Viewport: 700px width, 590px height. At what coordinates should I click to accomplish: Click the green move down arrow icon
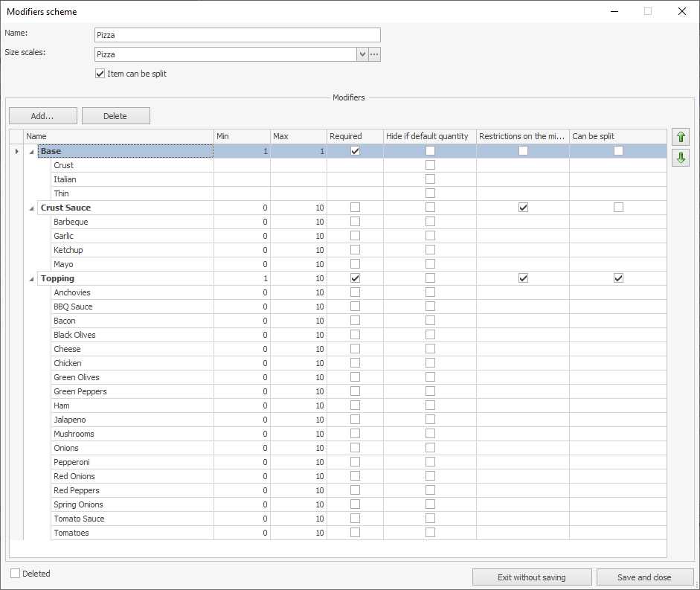tap(680, 158)
